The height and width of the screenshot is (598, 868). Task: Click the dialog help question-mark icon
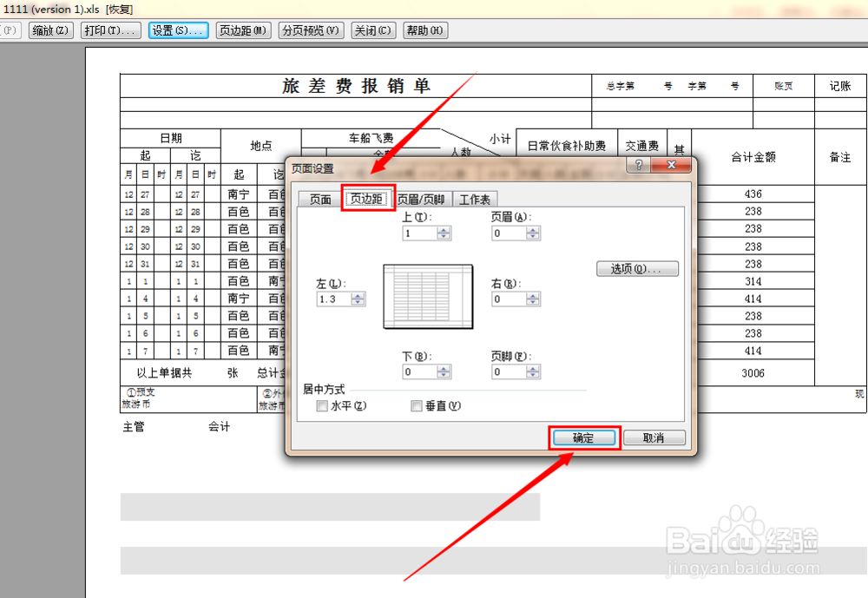pos(639,164)
